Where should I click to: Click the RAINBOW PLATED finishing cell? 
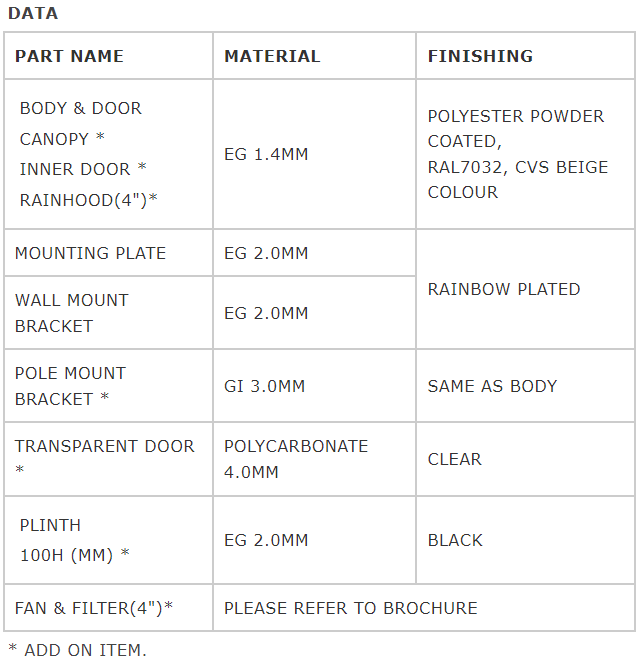(x=504, y=289)
